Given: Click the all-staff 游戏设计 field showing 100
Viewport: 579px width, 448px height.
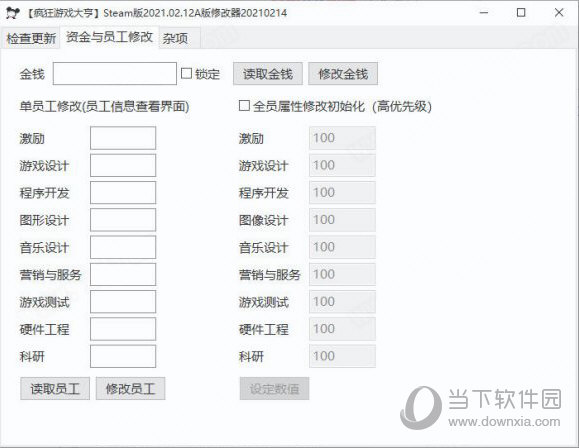Looking at the screenshot, I should (342, 165).
